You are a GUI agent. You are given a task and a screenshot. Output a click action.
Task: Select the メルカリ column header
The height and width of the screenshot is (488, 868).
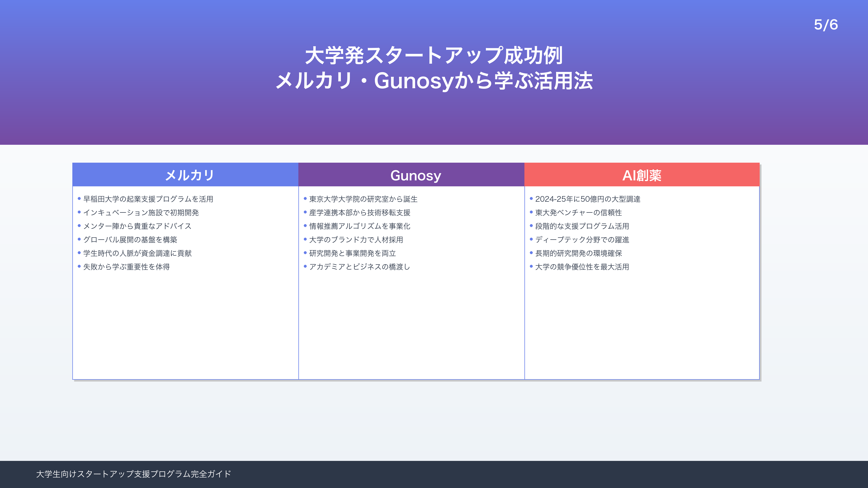(x=186, y=175)
